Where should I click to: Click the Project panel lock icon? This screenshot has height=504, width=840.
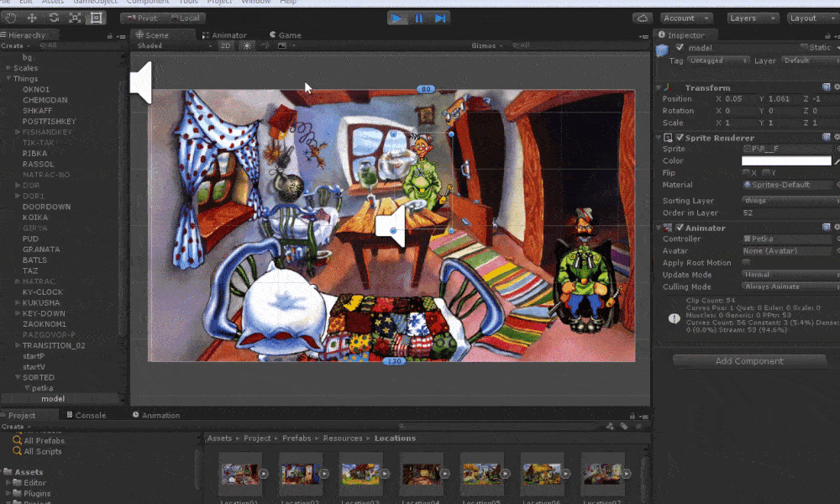(633, 416)
